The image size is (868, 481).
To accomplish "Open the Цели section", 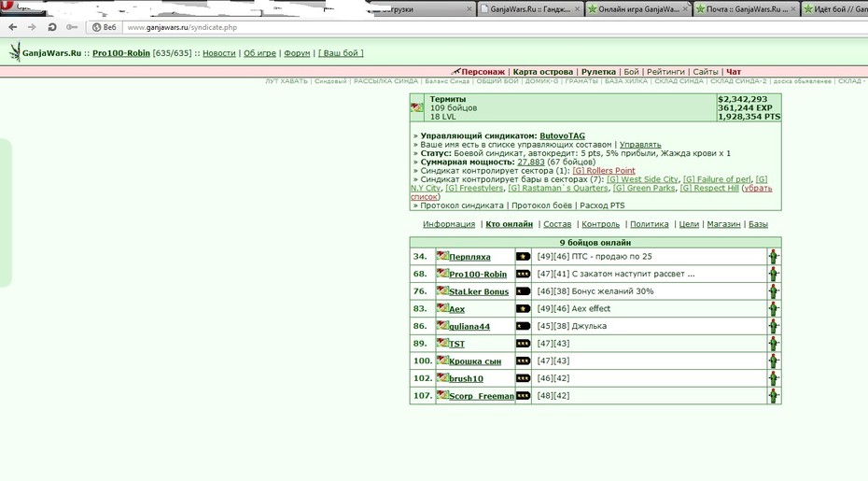I will tap(689, 224).
